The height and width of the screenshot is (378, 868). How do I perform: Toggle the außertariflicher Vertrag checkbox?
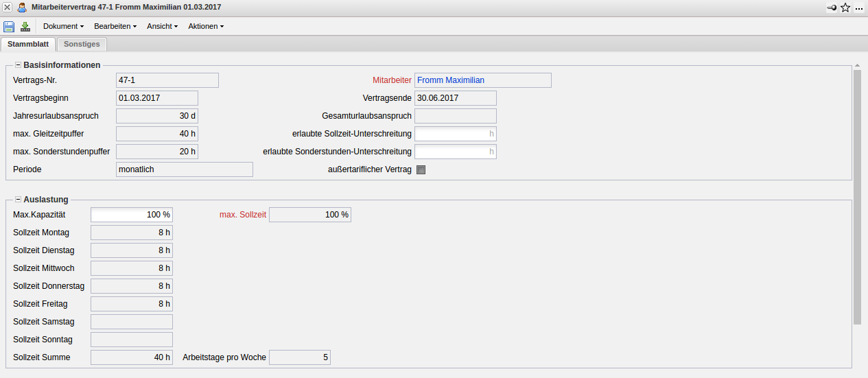click(x=421, y=170)
